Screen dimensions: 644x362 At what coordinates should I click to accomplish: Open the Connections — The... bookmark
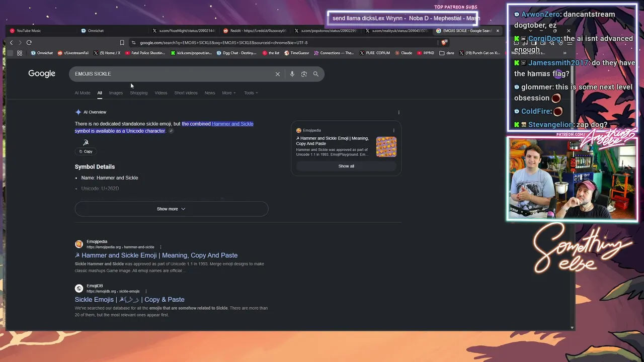334,53
